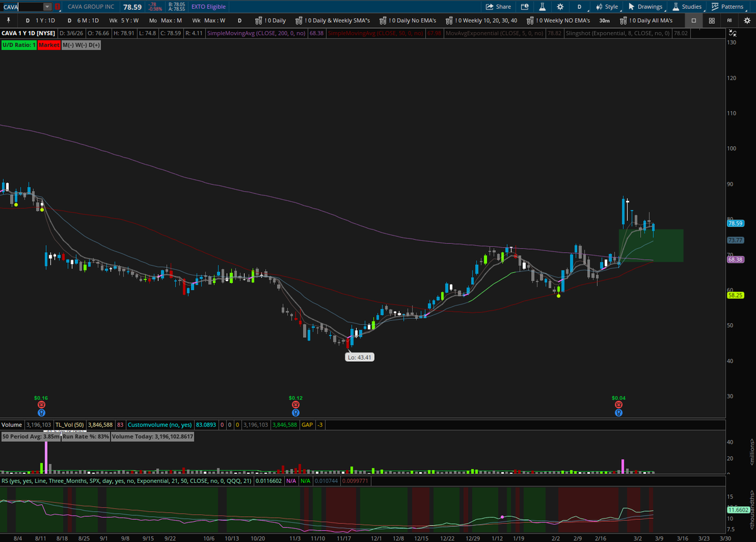Image resolution: width=756 pixels, height=542 pixels.
Task: Click the standalone D timeframe before study sets
Action: pos(239,20)
